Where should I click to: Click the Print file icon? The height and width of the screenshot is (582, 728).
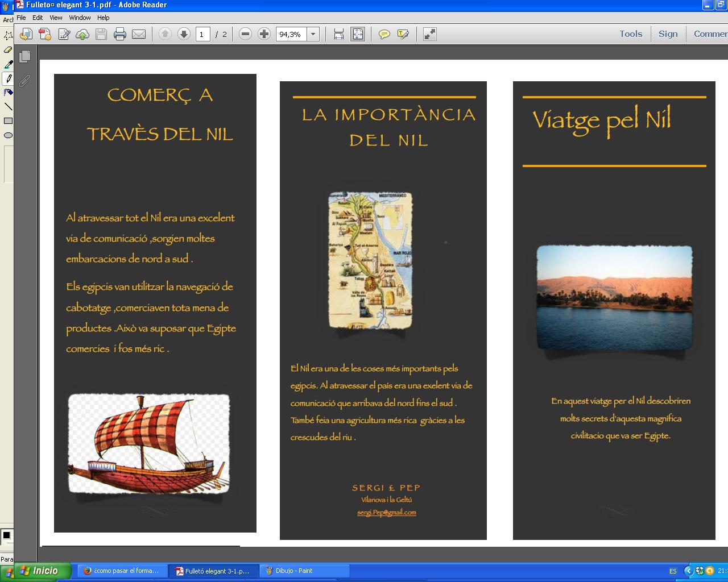[x=119, y=35]
